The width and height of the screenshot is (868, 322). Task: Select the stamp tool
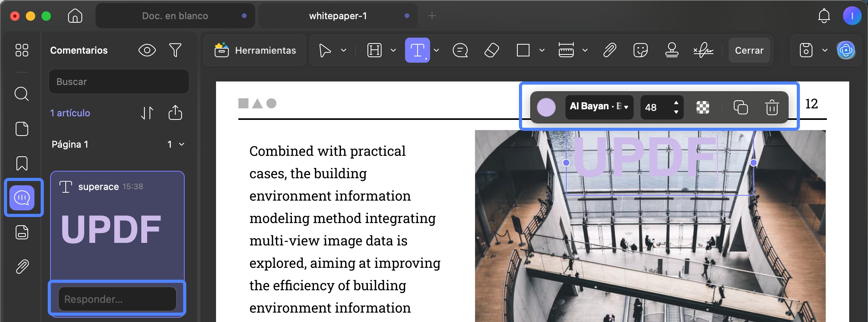pyautogui.click(x=672, y=50)
